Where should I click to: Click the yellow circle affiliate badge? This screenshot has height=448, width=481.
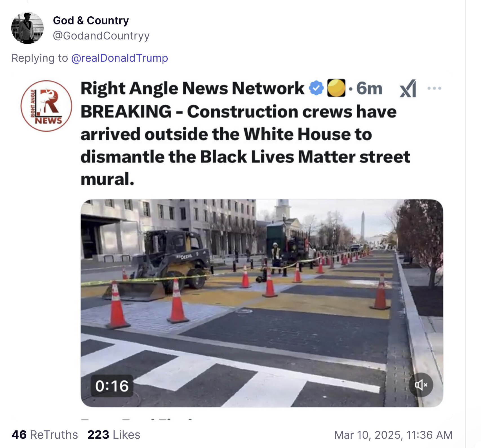(x=336, y=88)
